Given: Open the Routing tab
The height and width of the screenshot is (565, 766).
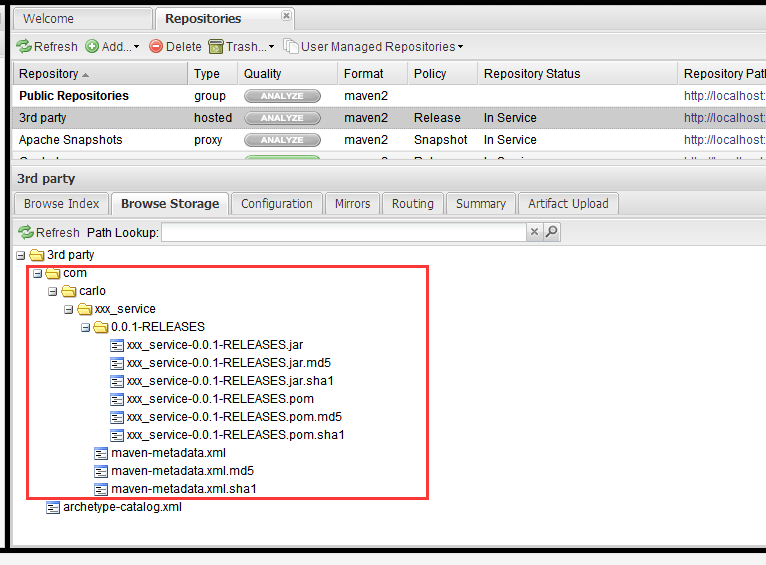Looking at the screenshot, I should (x=412, y=204).
